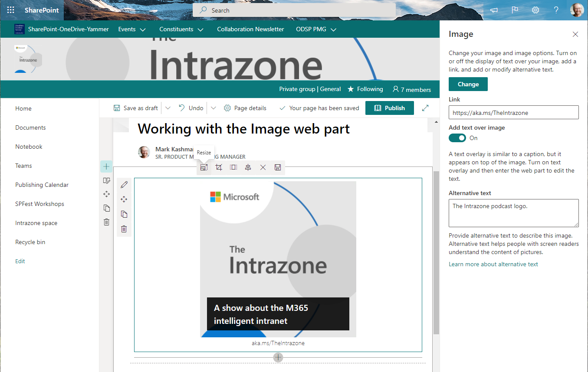588x372 pixels.
Task: Expand the page editor to full width
Action: coord(425,108)
